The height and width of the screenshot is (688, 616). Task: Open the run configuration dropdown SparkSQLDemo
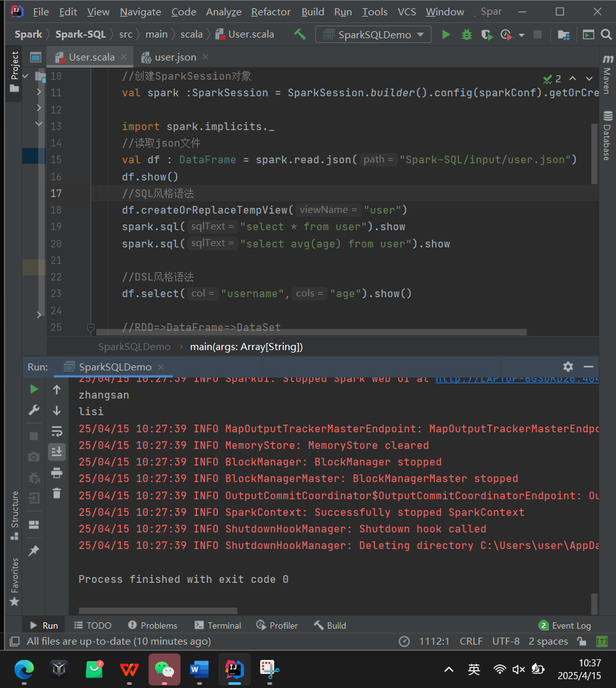[374, 34]
